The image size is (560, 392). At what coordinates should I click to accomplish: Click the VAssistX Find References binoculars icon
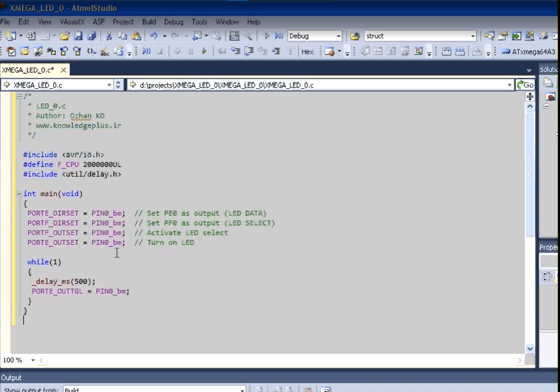51,52
